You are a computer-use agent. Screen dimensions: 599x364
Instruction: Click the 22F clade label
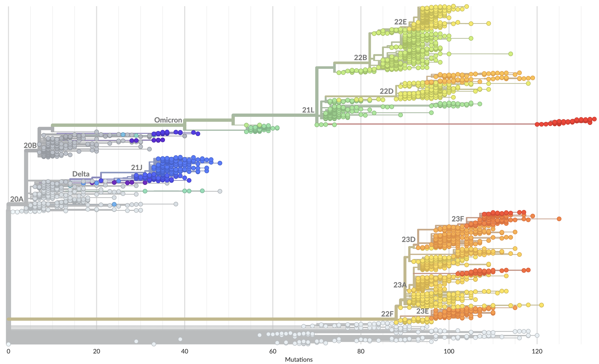(387, 314)
